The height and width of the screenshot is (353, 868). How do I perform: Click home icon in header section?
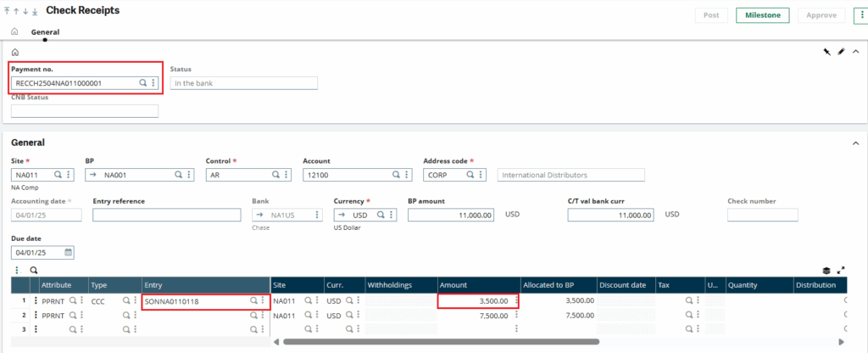[x=15, y=52]
